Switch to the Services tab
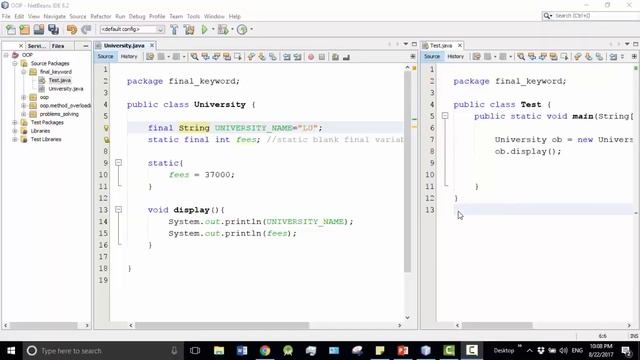The width and height of the screenshot is (640, 360). [36, 46]
